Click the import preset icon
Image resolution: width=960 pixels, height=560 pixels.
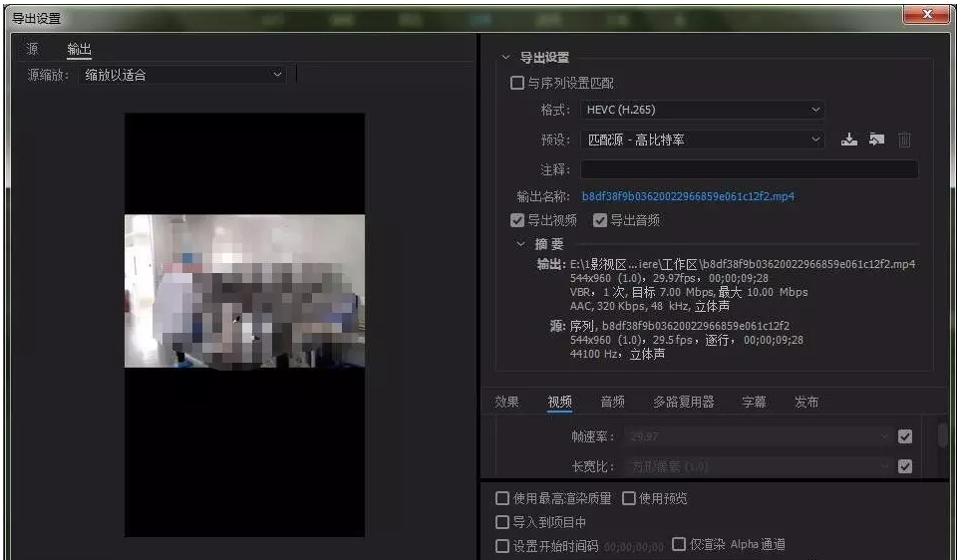(876, 140)
